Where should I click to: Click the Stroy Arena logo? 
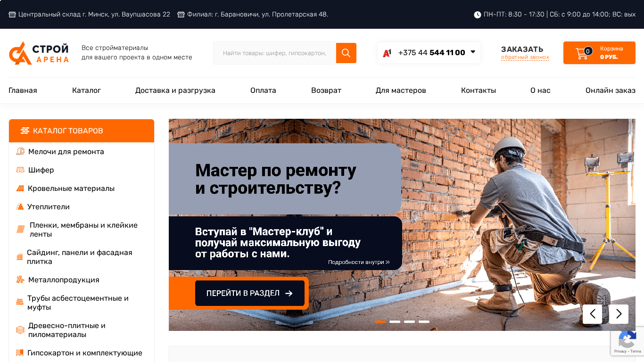click(x=39, y=53)
